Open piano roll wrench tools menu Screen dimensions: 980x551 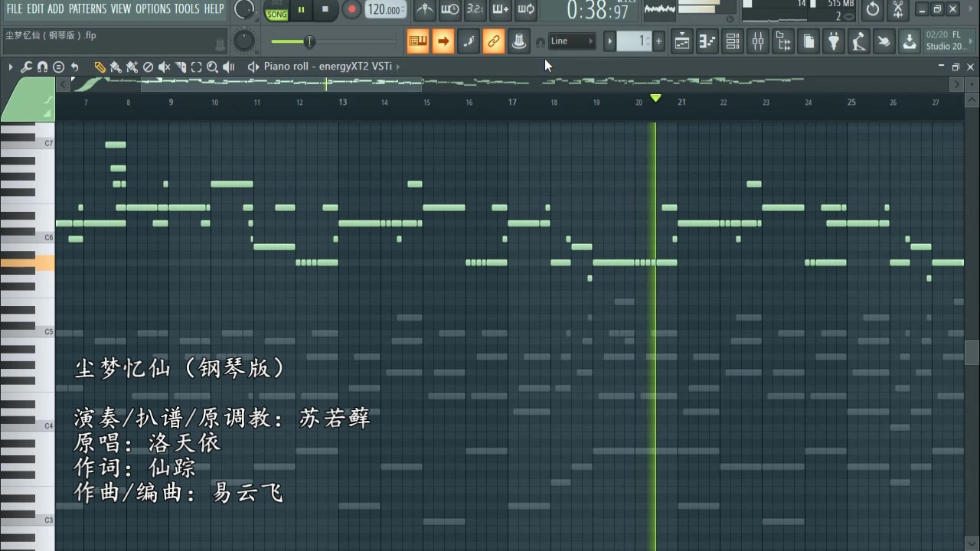click(26, 67)
